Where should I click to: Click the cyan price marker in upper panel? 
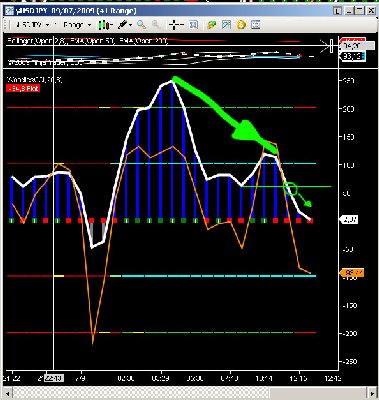[x=353, y=56]
